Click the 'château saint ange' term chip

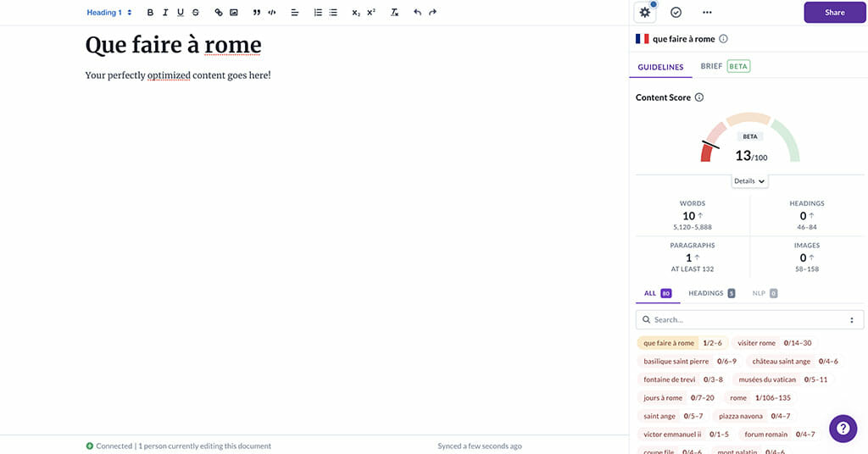(794, 361)
